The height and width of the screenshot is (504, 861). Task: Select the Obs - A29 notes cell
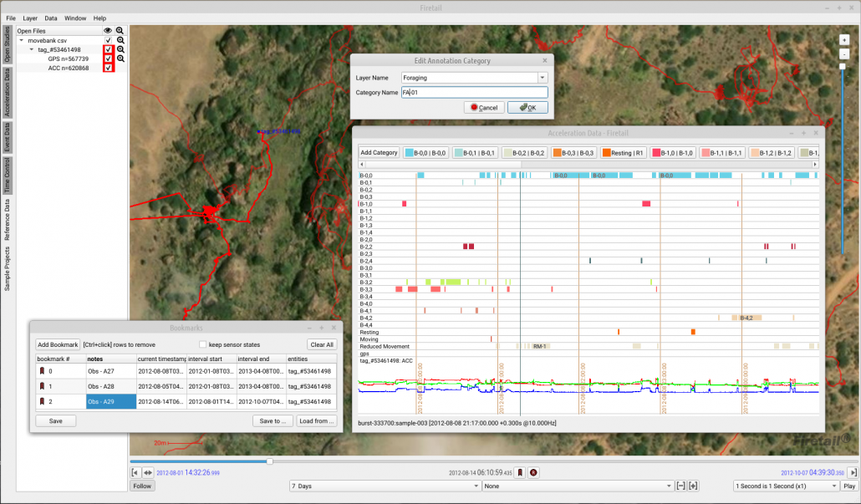tap(111, 402)
